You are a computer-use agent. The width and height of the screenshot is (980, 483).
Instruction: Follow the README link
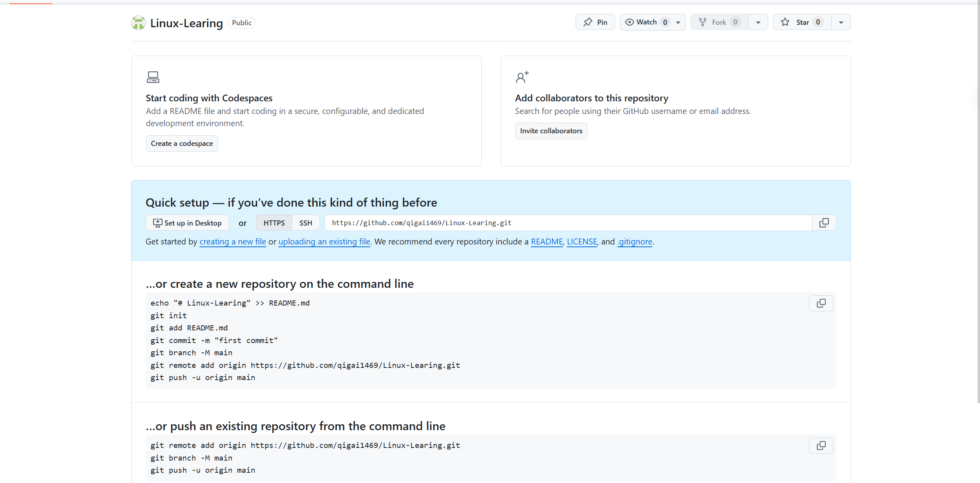[x=547, y=242]
